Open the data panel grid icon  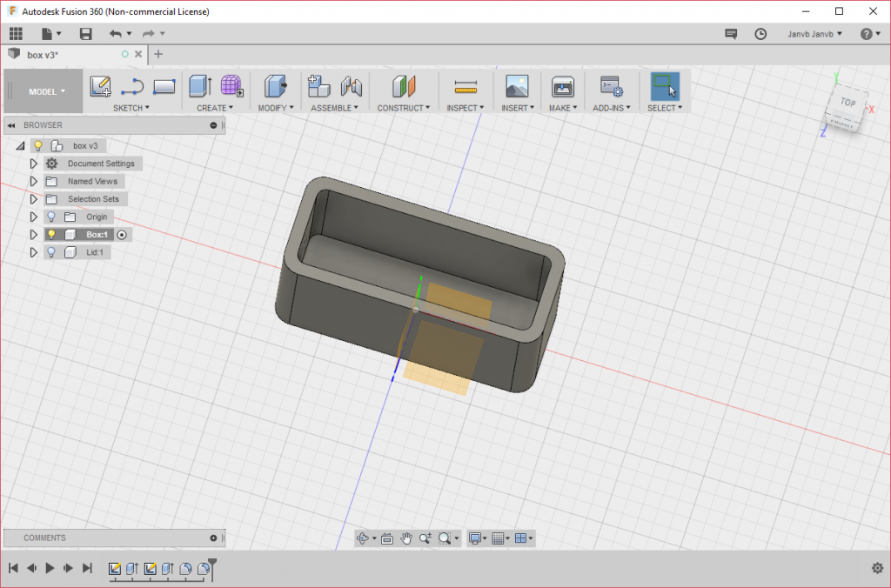click(x=16, y=34)
